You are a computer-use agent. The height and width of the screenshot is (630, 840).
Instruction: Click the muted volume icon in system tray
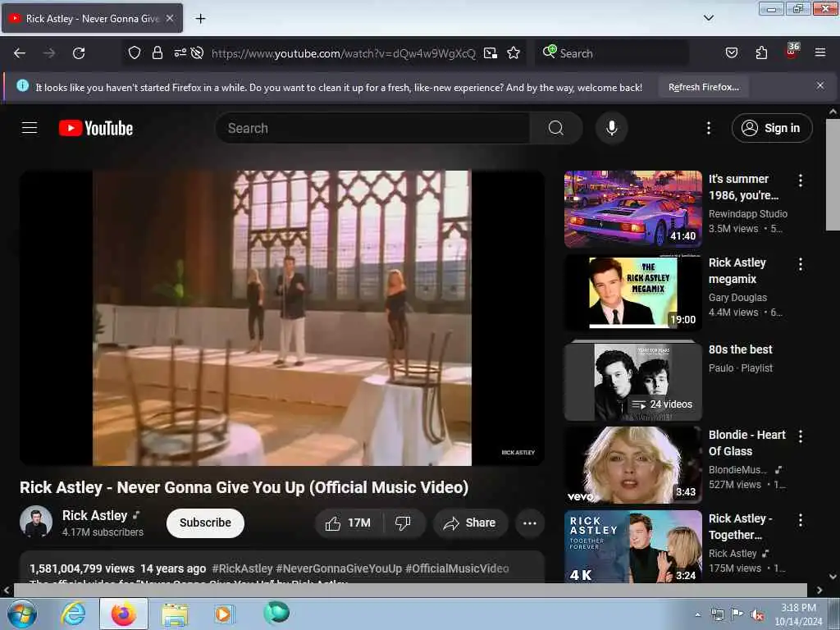(757, 615)
